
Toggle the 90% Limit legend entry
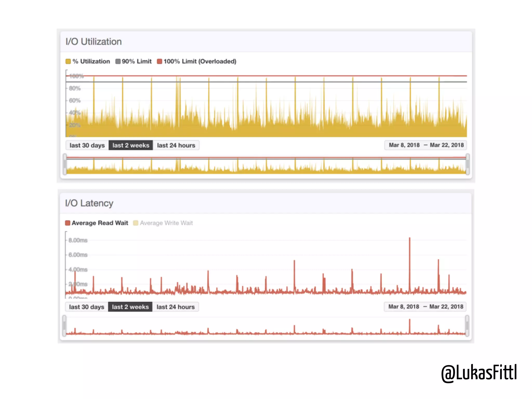click(x=134, y=62)
